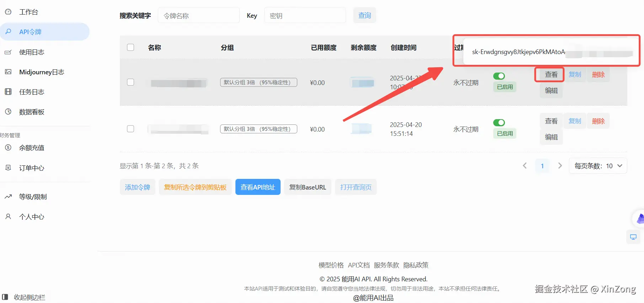Viewport: 644px width, 303px height.
Task: Open the 模型价格 footer link
Action: tap(331, 265)
